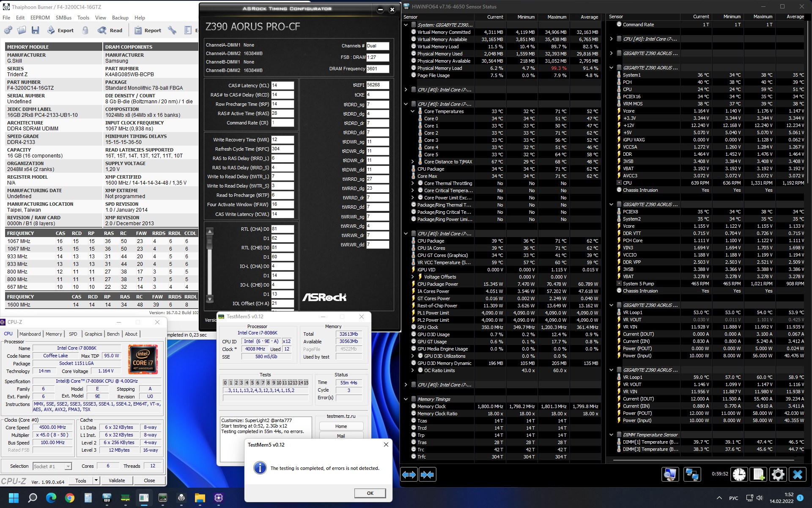The image size is (812, 508).
Task: Click the open folder icon in Thaiphoon toolbar
Action: tap(22, 30)
